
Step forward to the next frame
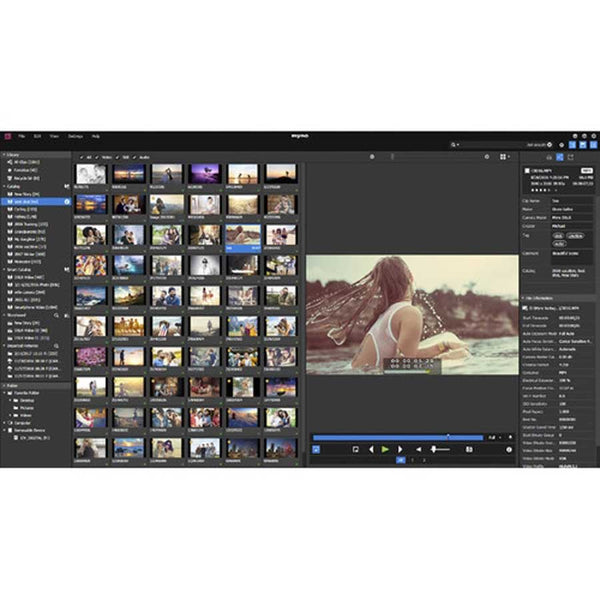[400, 450]
